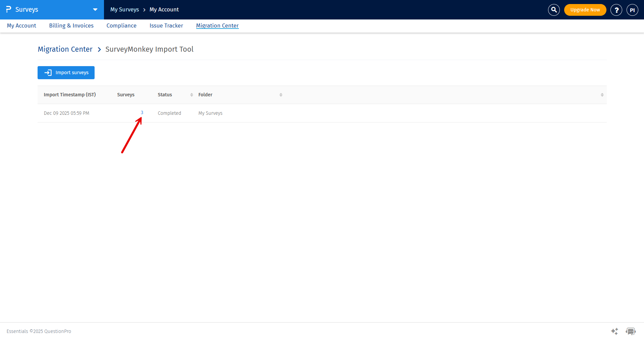
Task: Click the Import surveys button
Action: (66, 72)
